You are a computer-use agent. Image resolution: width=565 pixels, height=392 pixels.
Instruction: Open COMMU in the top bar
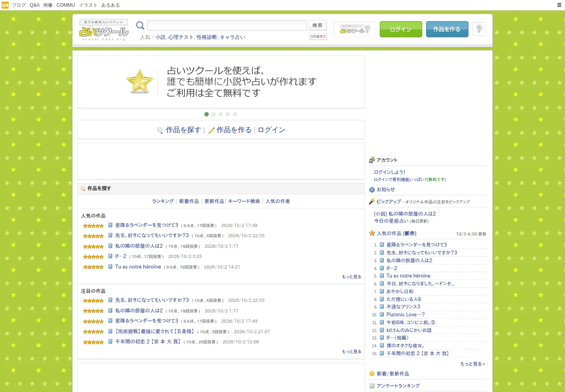(66, 5)
